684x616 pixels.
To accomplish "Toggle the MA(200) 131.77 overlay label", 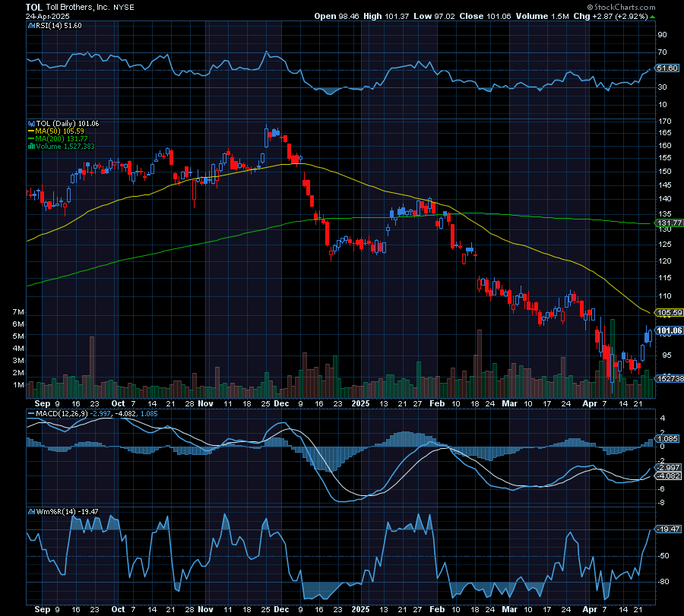I will tap(62, 138).
